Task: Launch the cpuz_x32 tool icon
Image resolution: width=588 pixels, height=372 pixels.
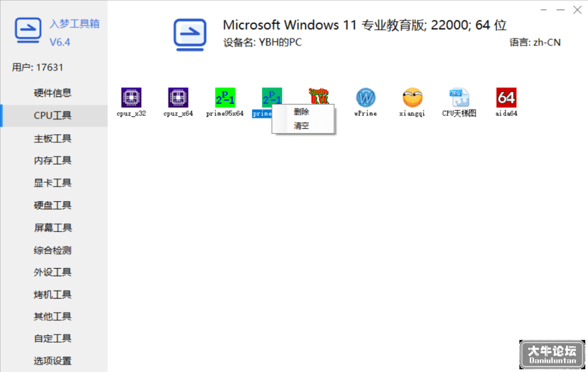Action: tap(131, 97)
